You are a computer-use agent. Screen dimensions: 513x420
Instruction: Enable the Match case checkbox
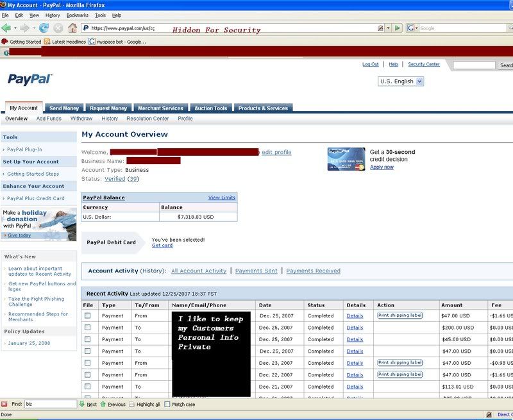click(x=167, y=405)
